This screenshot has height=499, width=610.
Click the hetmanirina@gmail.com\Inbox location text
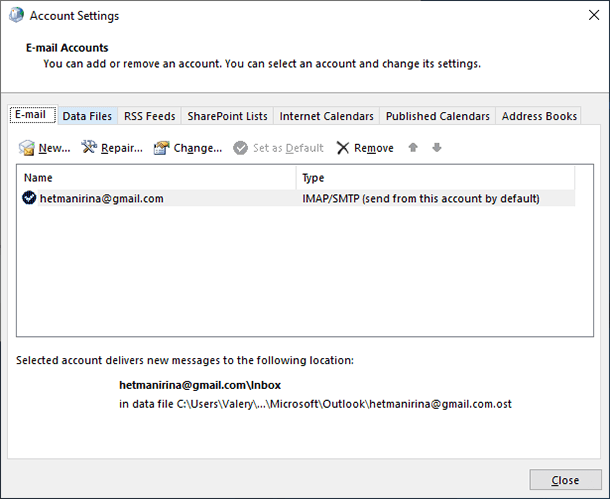(x=200, y=385)
